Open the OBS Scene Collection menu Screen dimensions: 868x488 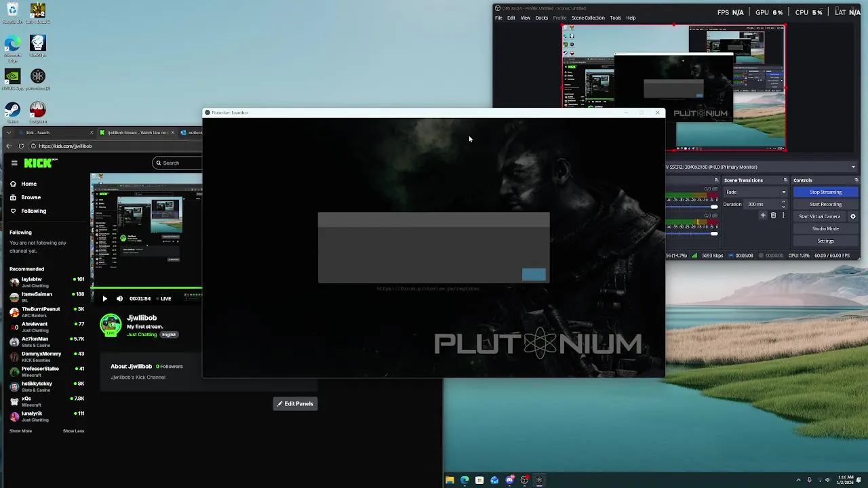point(588,18)
